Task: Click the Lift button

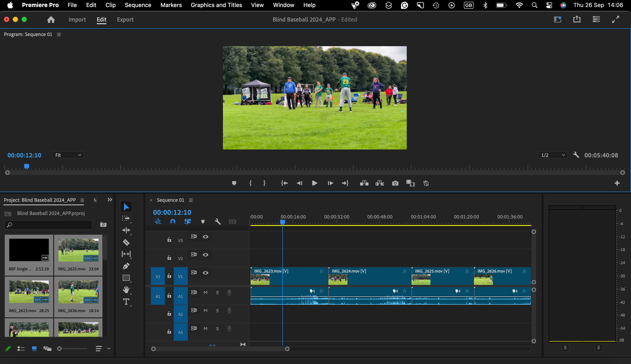Action: click(x=364, y=183)
